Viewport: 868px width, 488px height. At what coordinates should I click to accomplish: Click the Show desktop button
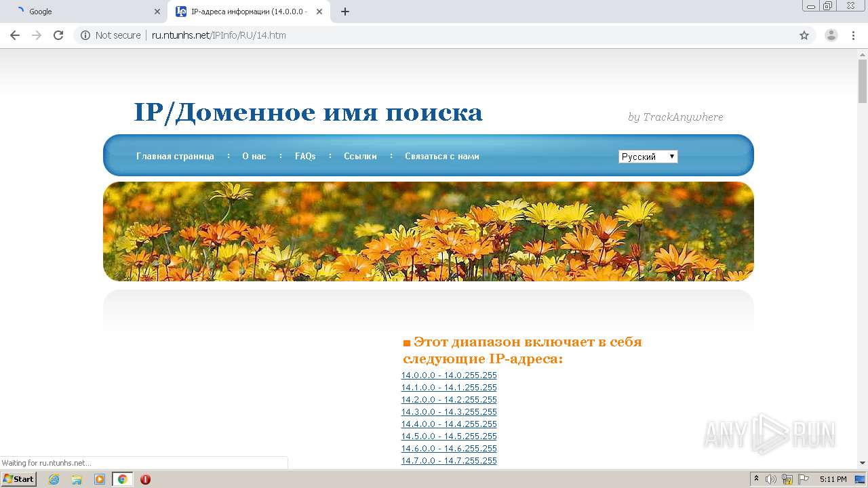pos(860,479)
